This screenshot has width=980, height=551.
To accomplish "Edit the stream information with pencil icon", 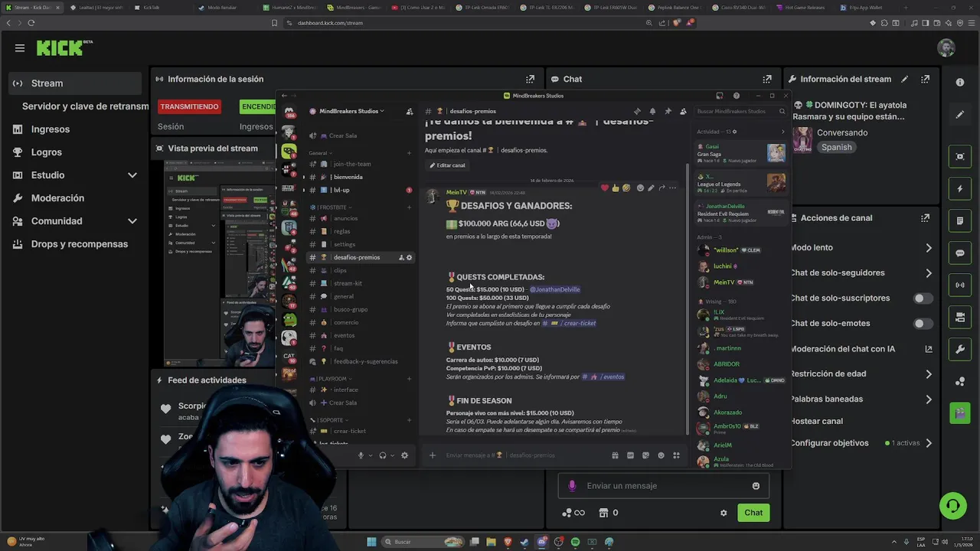I will (x=905, y=79).
